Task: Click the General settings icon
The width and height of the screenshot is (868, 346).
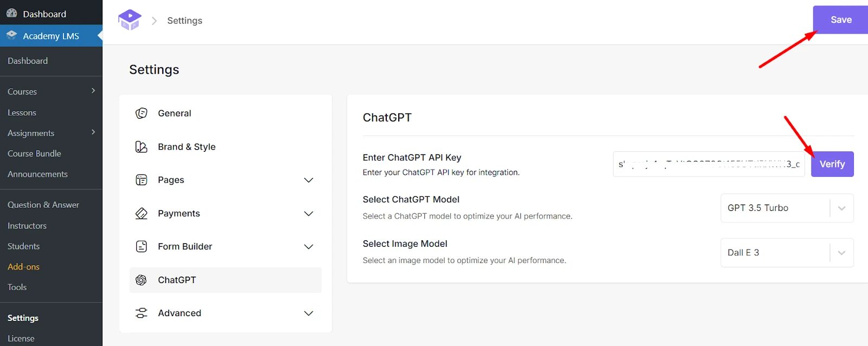Action: tap(142, 113)
